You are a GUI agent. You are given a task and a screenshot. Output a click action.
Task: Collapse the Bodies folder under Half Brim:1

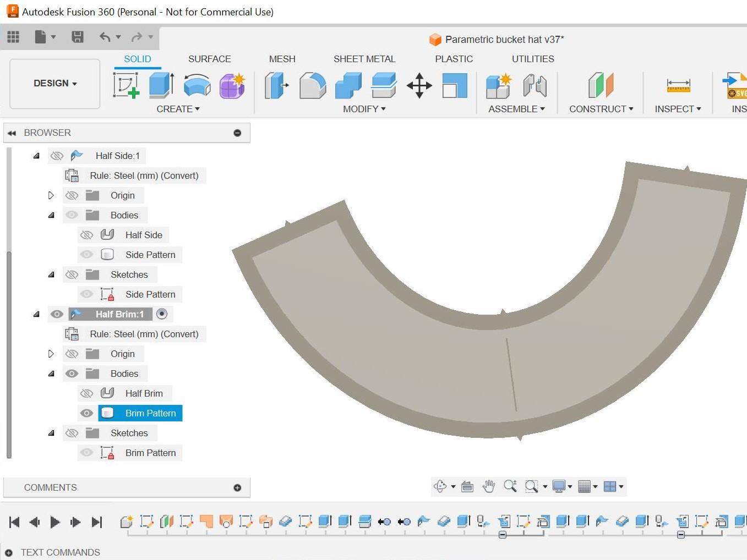click(x=51, y=373)
